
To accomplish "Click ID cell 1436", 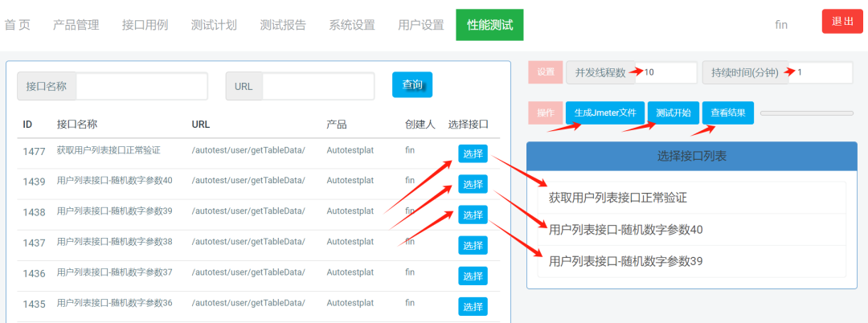I will pos(34,273).
